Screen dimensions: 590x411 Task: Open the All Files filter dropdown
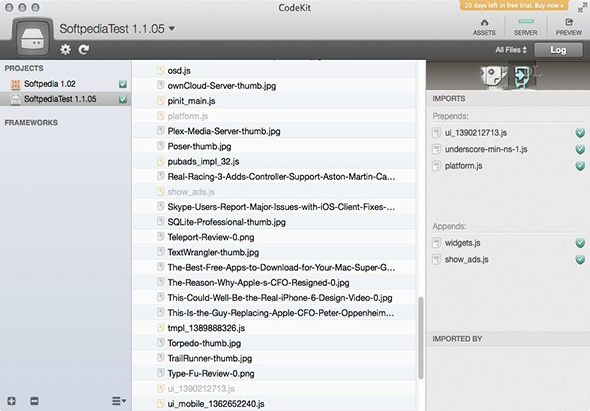pyautogui.click(x=511, y=50)
